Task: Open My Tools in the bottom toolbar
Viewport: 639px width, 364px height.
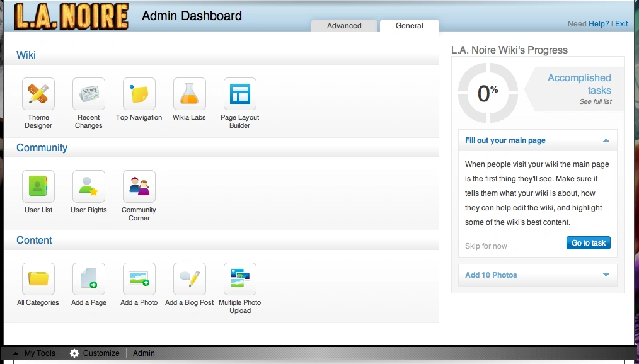Action: 40,353
